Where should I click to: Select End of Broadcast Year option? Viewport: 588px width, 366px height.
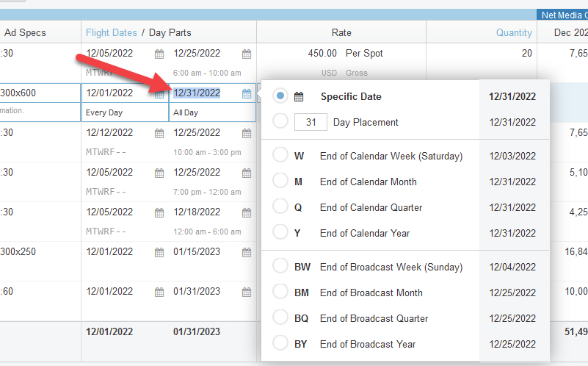280,344
